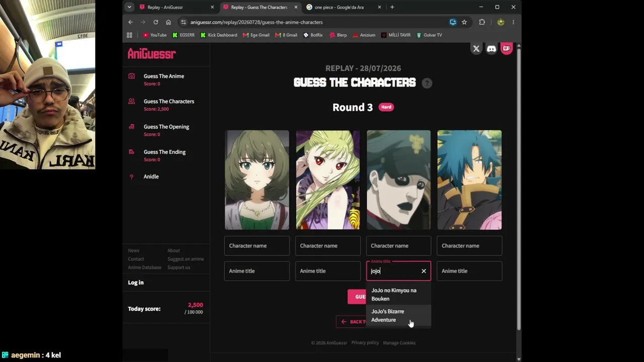
Task: Open the question mark help icon beside the title
Action: (x=427, y=83)
